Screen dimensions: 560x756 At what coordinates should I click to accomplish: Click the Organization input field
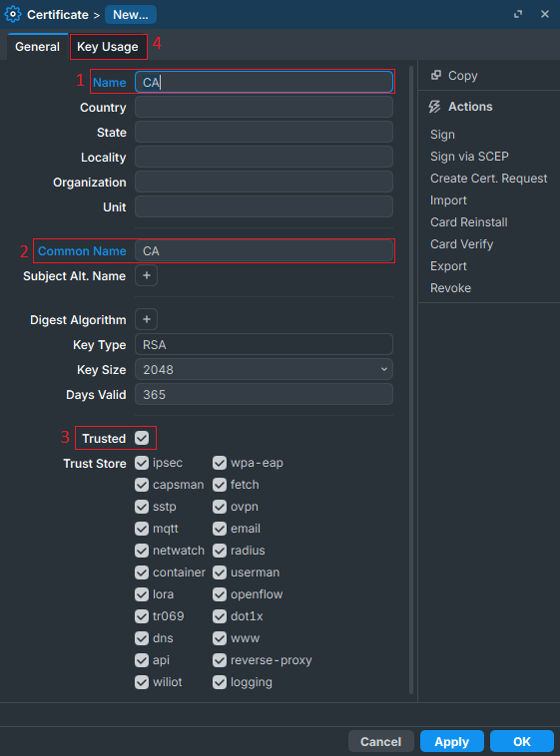point(264,183)
